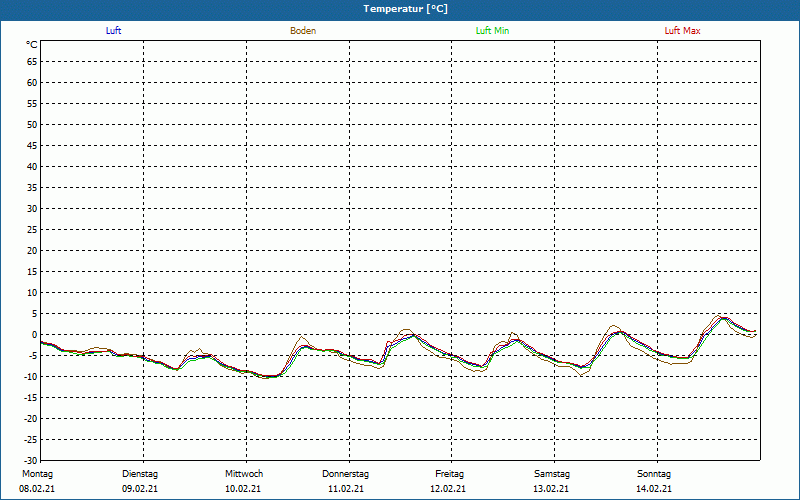Click the -30 value on the y-axis

click(x=31, y=461)
